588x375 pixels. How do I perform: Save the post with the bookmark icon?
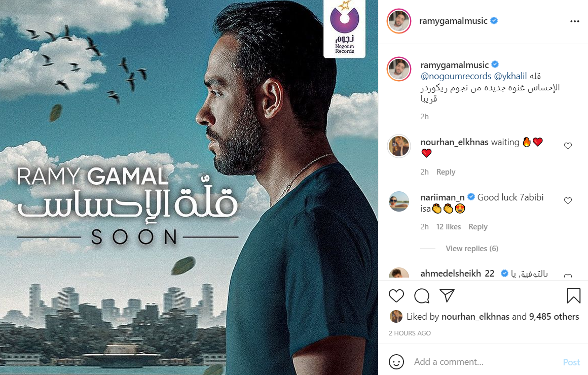[x=574, y=296]
